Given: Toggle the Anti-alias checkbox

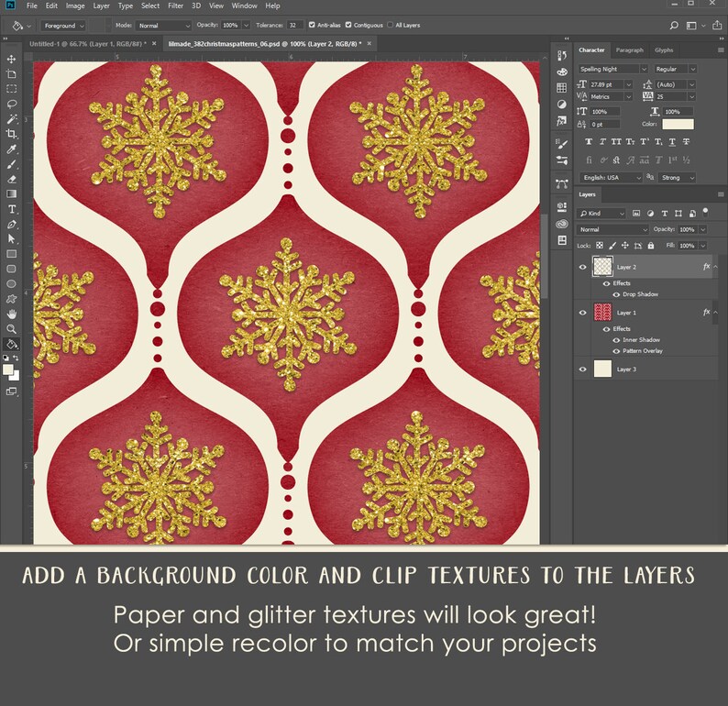Looking at the screenshot, I should click(312, 25).
